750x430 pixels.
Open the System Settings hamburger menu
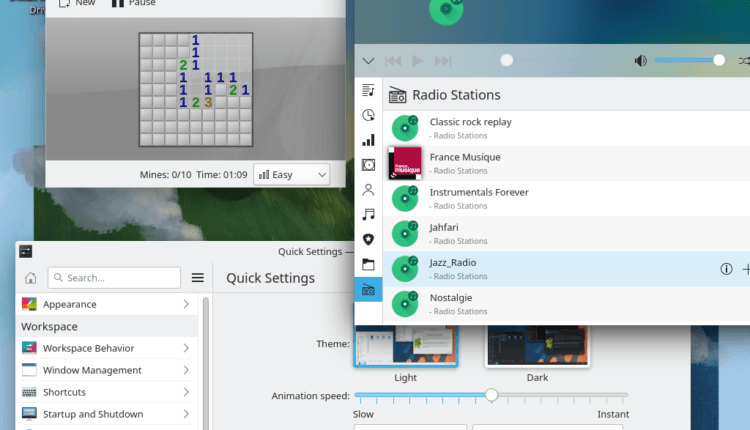[x=198, y=278]
